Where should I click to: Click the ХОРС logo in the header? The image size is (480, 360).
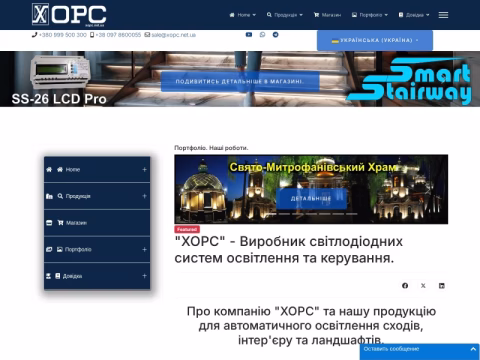[x=69, y=15]
